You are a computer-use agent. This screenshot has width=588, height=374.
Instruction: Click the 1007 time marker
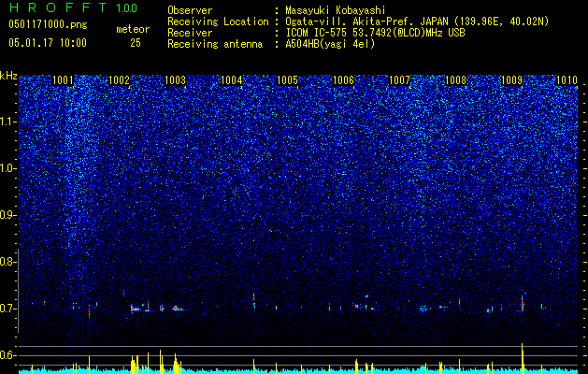pos(400,79)
